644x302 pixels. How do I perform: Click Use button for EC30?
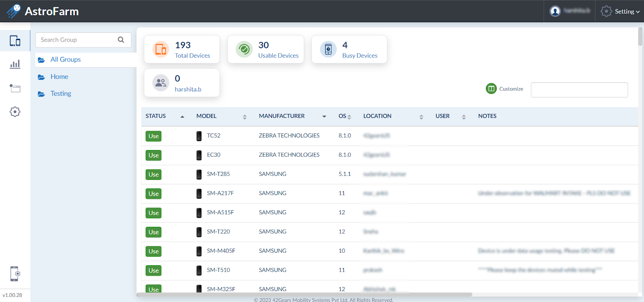[154, 155]
